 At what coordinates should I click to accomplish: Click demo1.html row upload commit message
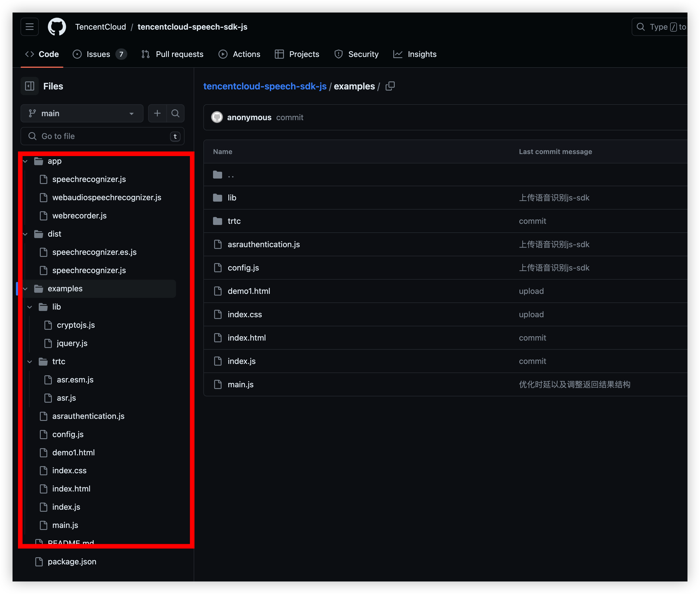click(531, 291)
